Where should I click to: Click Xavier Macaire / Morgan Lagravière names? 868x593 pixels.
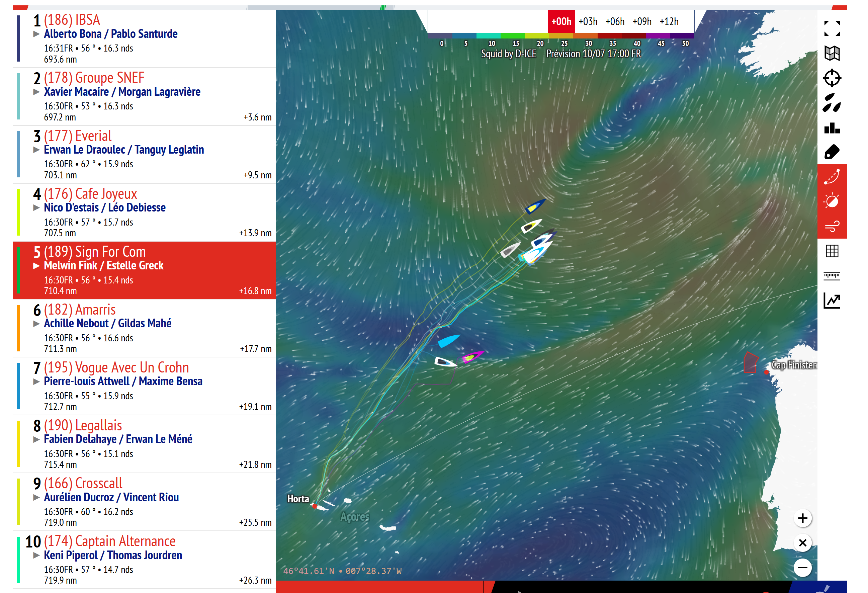pos(122,92)
